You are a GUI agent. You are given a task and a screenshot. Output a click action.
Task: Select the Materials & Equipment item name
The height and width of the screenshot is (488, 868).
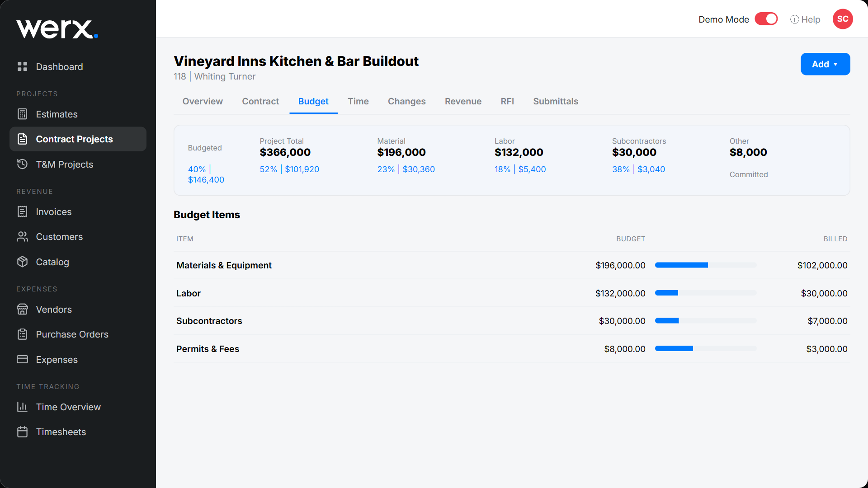tap(224, 265)
